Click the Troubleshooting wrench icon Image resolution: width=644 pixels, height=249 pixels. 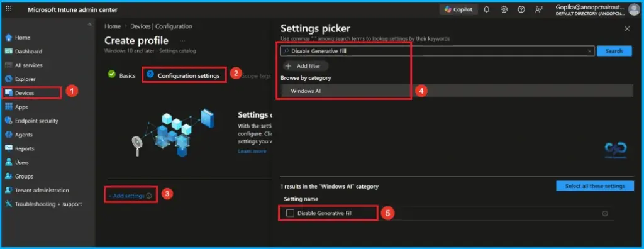[9, 204]
